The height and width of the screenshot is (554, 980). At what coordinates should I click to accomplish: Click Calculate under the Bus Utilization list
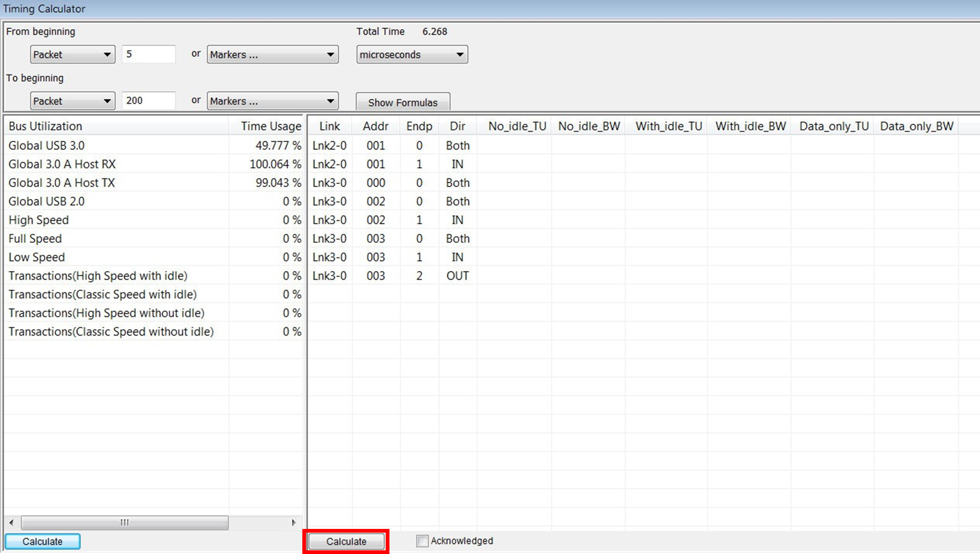point(43,541)
